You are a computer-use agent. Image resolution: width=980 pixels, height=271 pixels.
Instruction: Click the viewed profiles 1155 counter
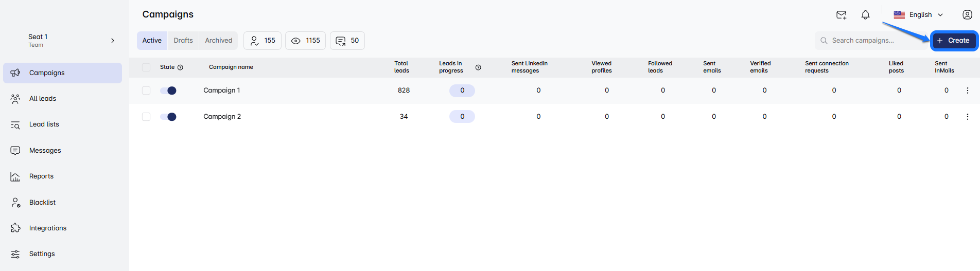click(305, 41)
